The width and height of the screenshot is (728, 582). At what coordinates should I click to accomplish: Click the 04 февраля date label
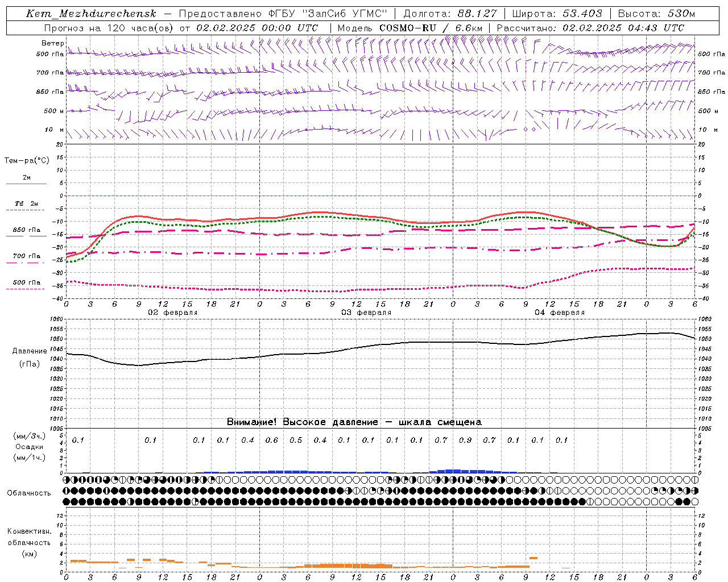tap(560, 313)
